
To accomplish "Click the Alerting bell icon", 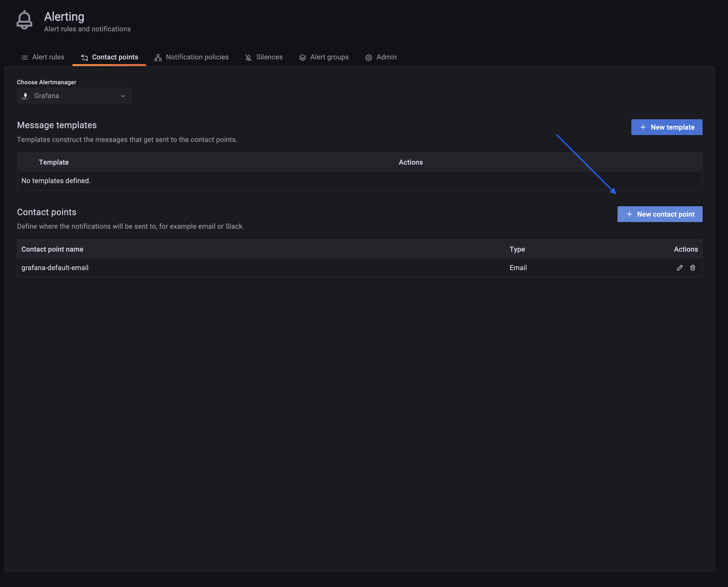I will coord(24,20).
